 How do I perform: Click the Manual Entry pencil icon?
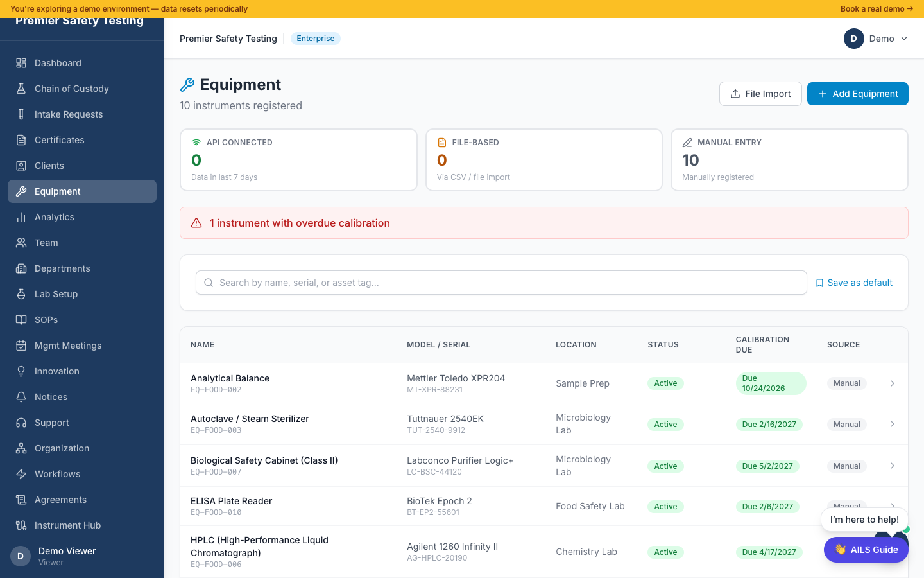[x=687, y=143]
